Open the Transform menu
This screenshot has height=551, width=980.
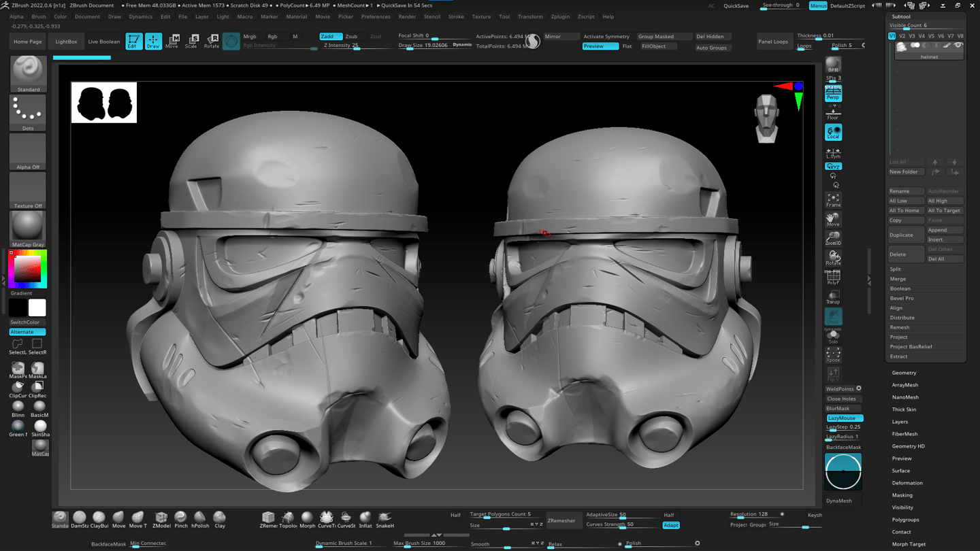tap(530, 17)
